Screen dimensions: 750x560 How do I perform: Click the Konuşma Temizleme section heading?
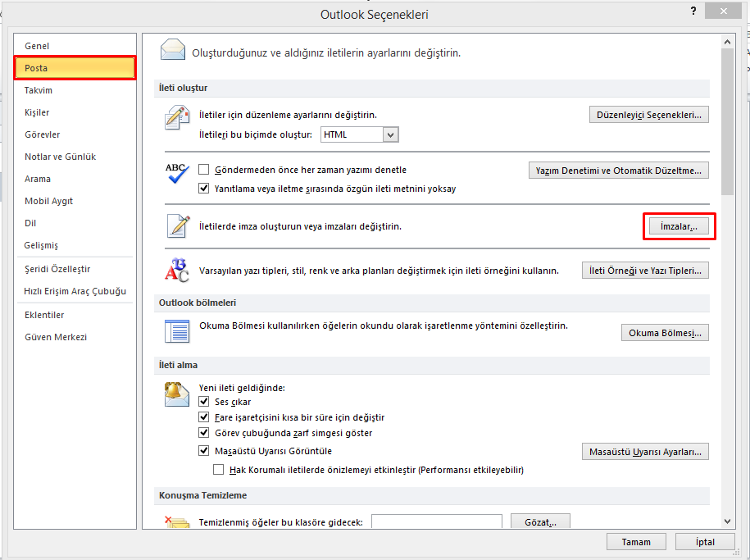point(202,495)
